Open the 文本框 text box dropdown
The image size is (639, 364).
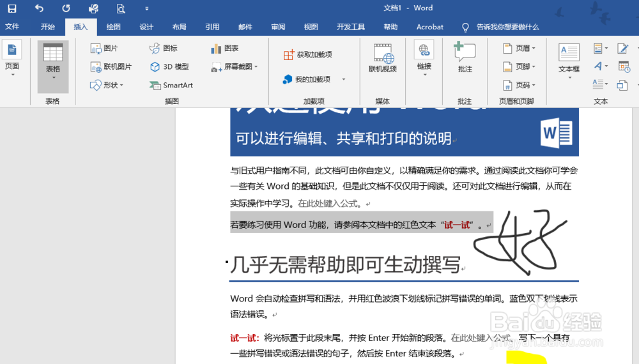569,60
